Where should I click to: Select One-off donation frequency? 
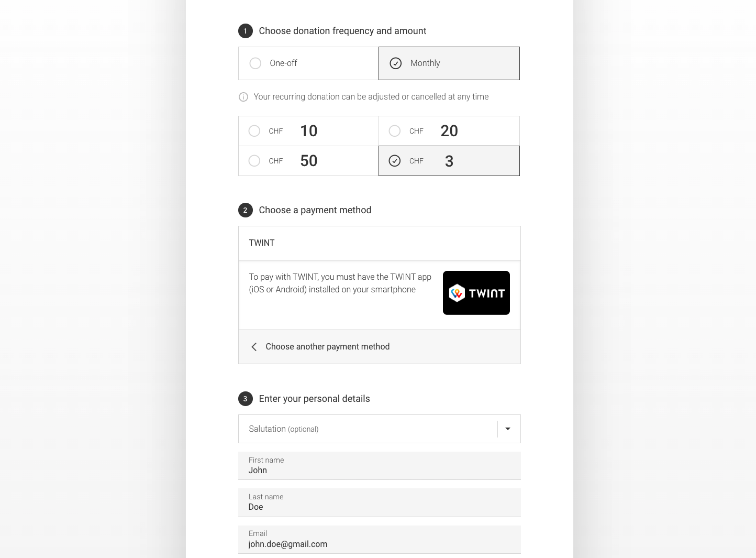click(308, 63)
